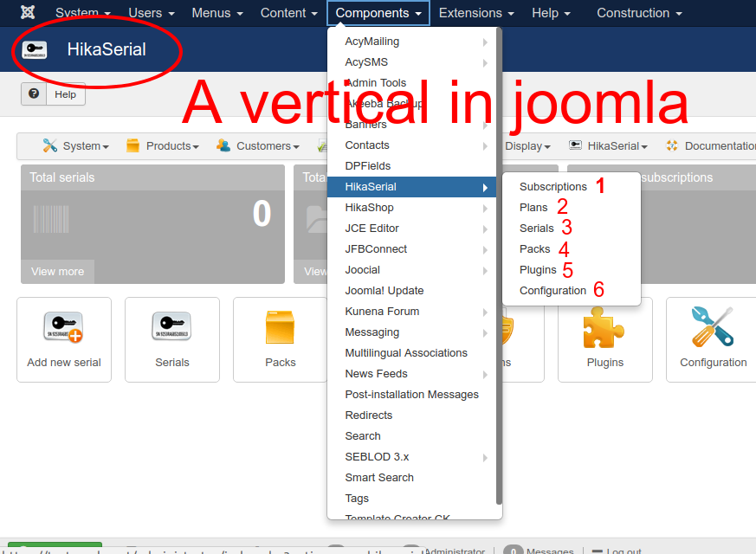Click the HikaSerial card icon in the toolbar
756x554 pixels.
(575, 145)
